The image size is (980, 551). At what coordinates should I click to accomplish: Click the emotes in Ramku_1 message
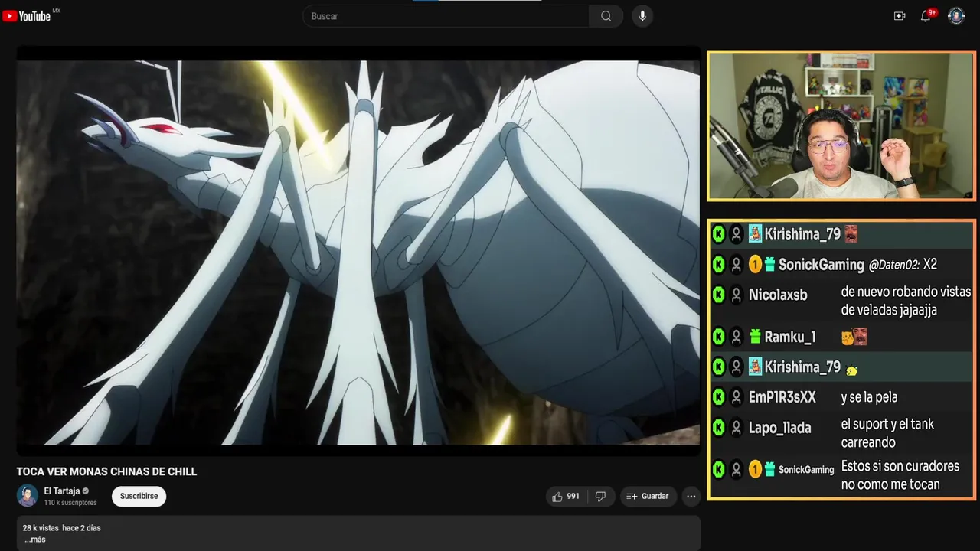pyautogui.click(x=854, y=337)
